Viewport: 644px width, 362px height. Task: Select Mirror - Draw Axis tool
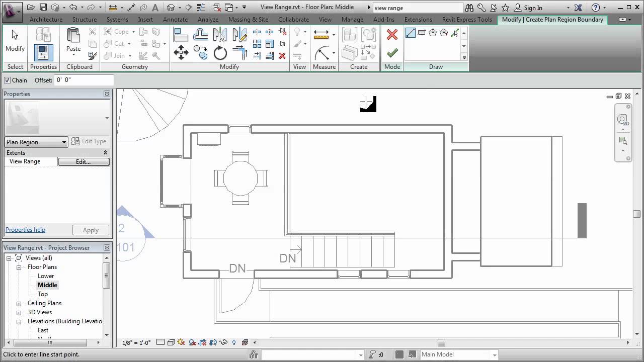tap(240, 34)
